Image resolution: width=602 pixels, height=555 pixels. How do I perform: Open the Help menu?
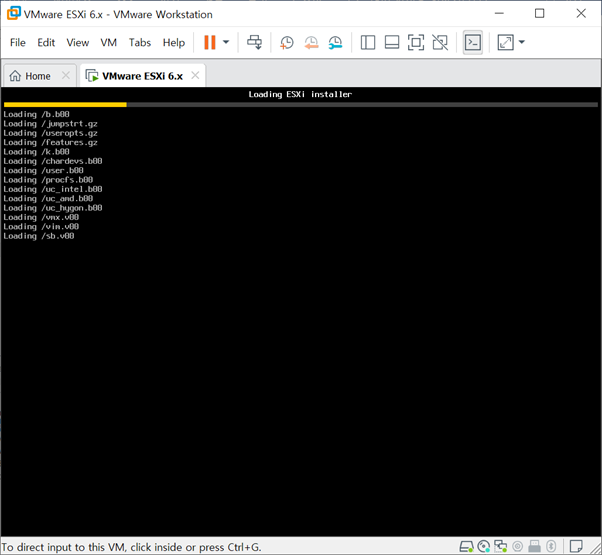(174, 43)
